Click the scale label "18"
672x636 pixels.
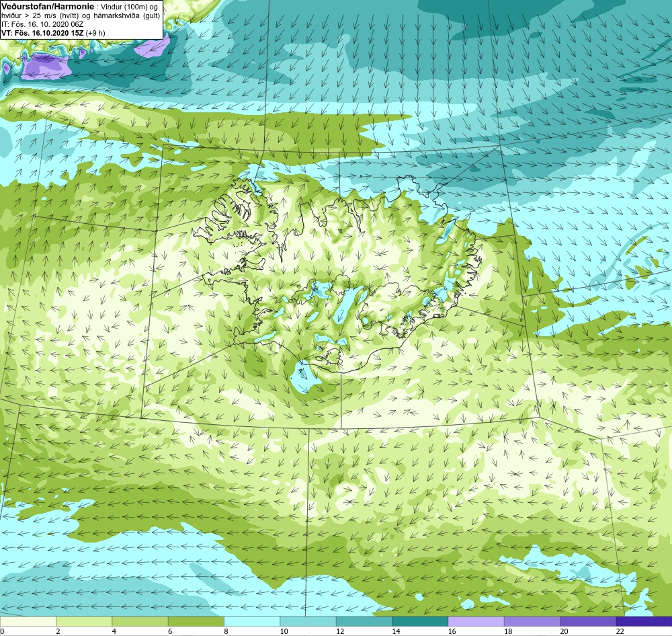point(508,631)
